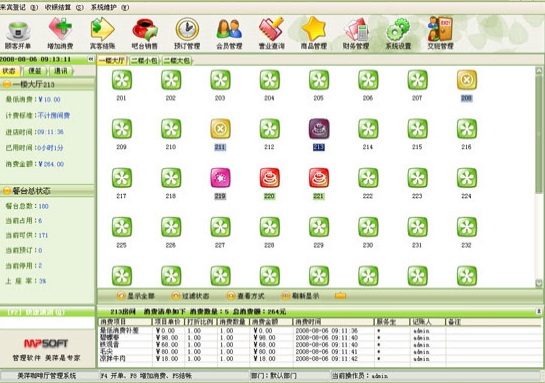Sort by 消费项目 column header
The height and width of the screenshot is (383, 545).
[x=125, y=322]
